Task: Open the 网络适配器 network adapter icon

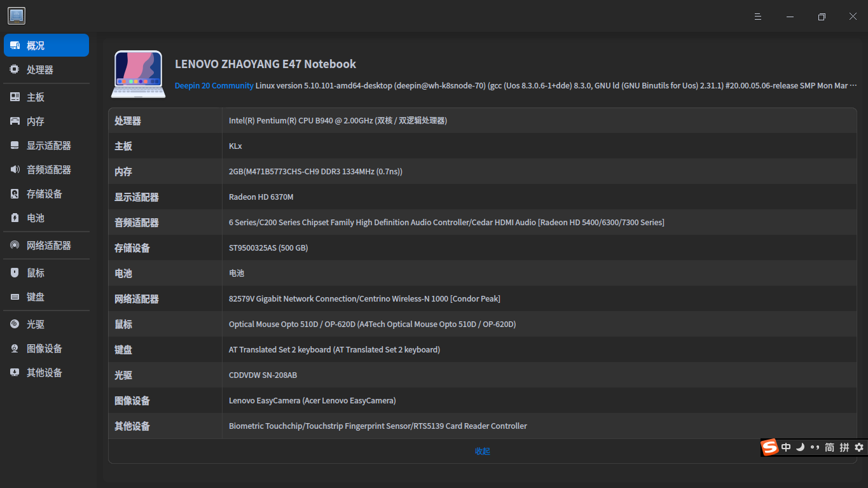Action: (15, 246)
